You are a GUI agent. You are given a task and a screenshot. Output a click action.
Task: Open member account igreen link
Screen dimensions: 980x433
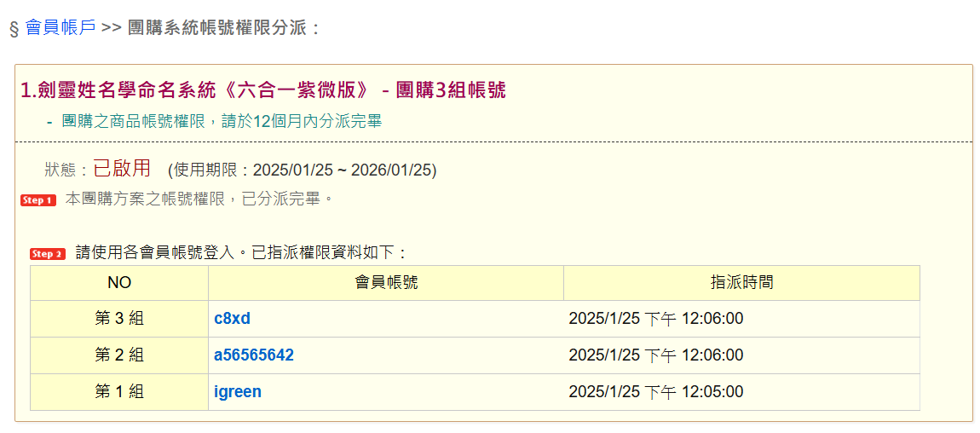238,392
